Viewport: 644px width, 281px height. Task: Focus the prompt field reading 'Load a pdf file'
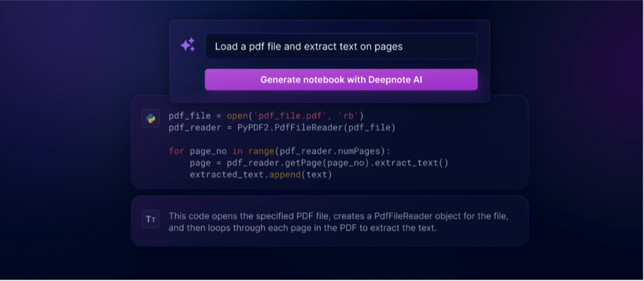[x=341, y=46]
